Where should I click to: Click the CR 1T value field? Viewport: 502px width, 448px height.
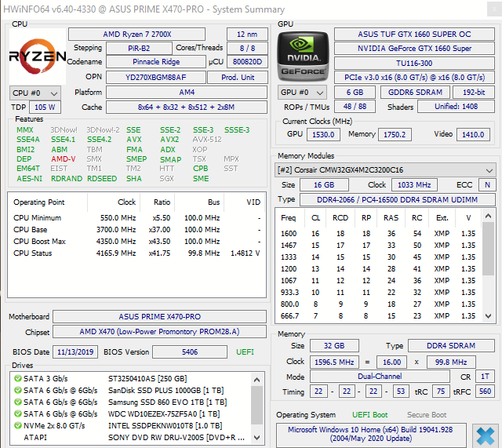tap(485, 377)
